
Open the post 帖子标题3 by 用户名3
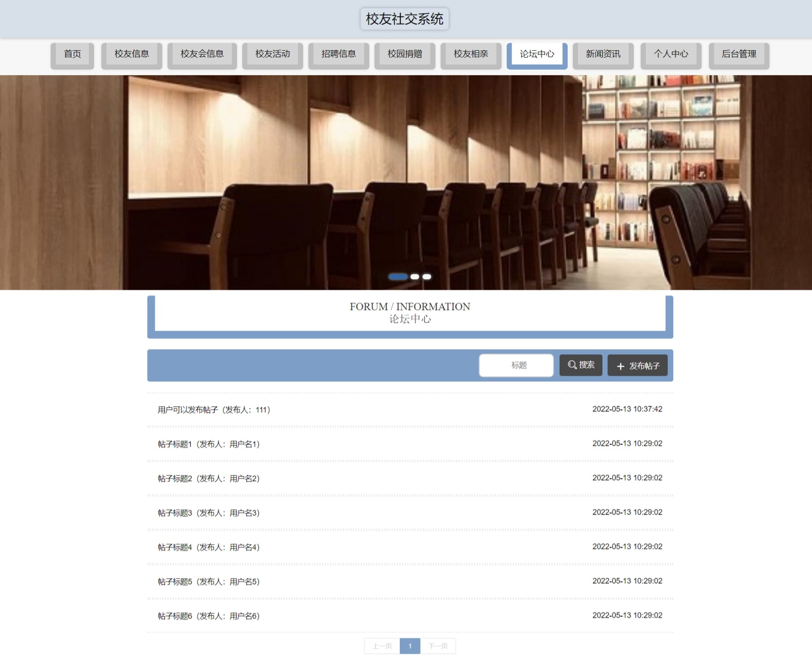(x=410, y=513)
